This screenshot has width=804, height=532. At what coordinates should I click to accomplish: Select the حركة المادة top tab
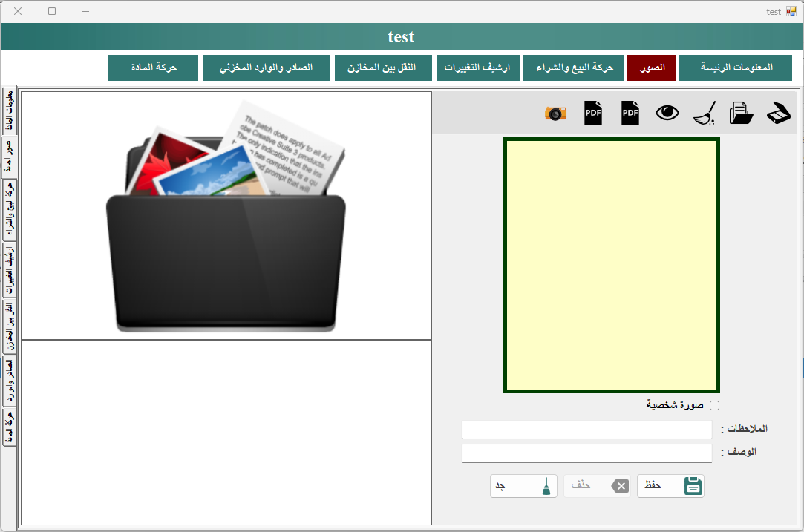tap(154, 68)
